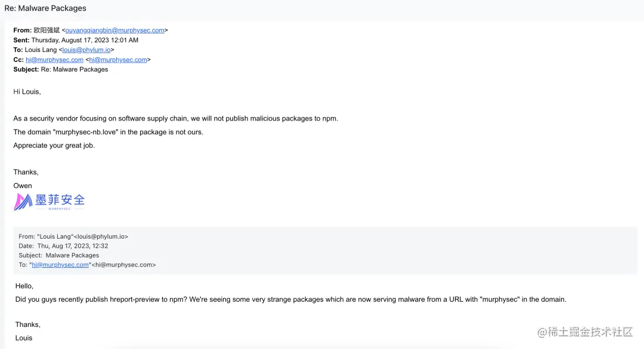Click the bracketed hi@murphysec.com Cc address
This screenshot has width=644, height=349.
[118, 60]
